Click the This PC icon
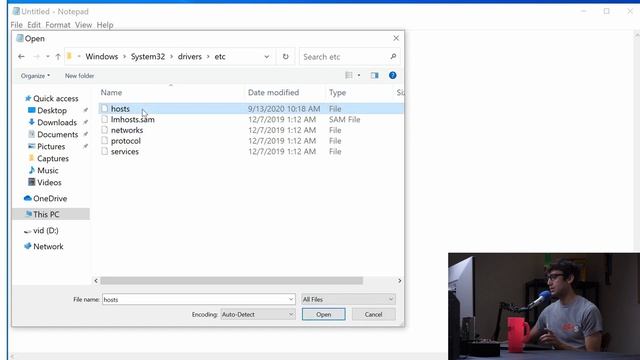Viewport: 640px width, 360px height. pos(28,214)
